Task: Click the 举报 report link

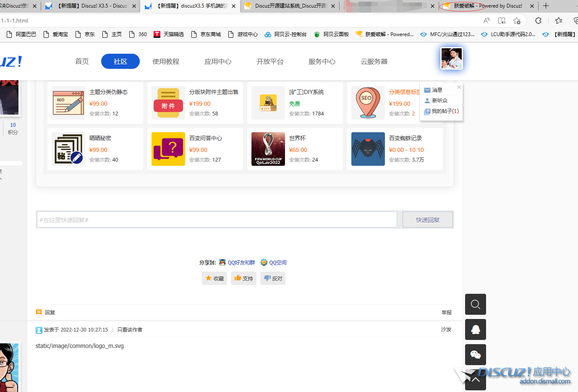Action: pos(446,313)
